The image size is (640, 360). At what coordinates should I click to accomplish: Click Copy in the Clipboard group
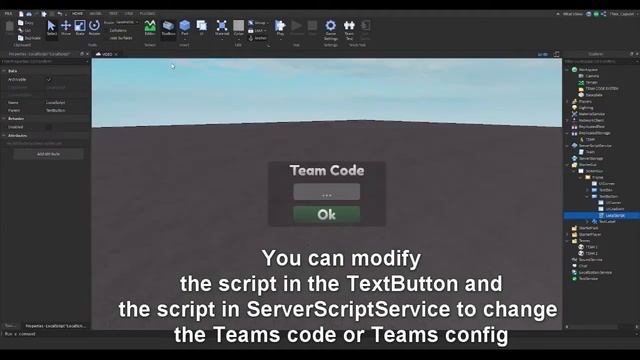[26, 23]
